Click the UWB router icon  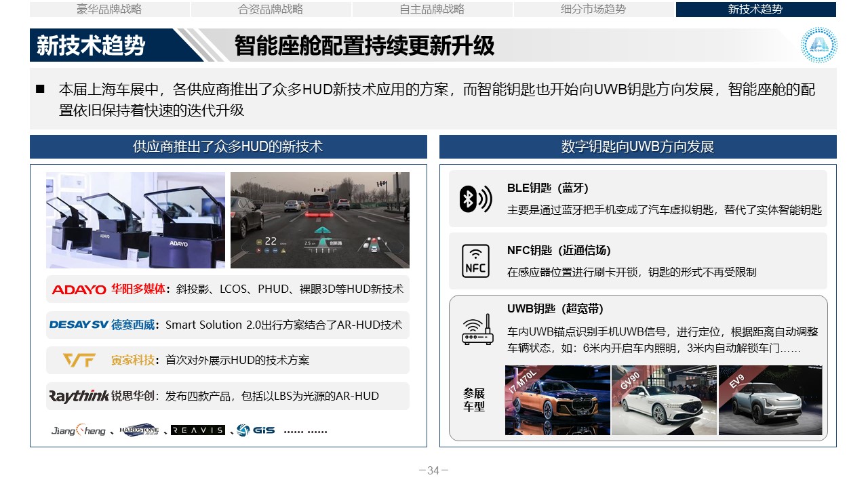(x=477, y=331)
